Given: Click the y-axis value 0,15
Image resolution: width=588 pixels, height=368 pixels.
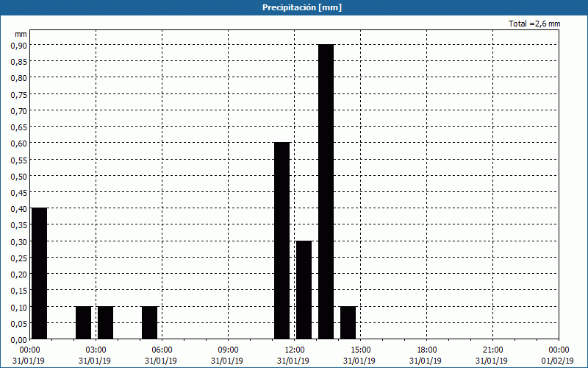Looking at the screenshot, I should [x=19, y=291].
